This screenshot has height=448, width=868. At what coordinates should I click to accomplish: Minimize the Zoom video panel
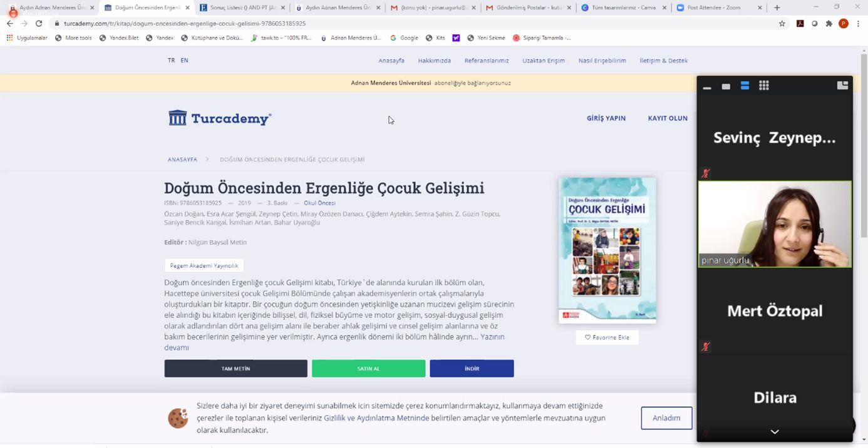click(x=707, y=86)
